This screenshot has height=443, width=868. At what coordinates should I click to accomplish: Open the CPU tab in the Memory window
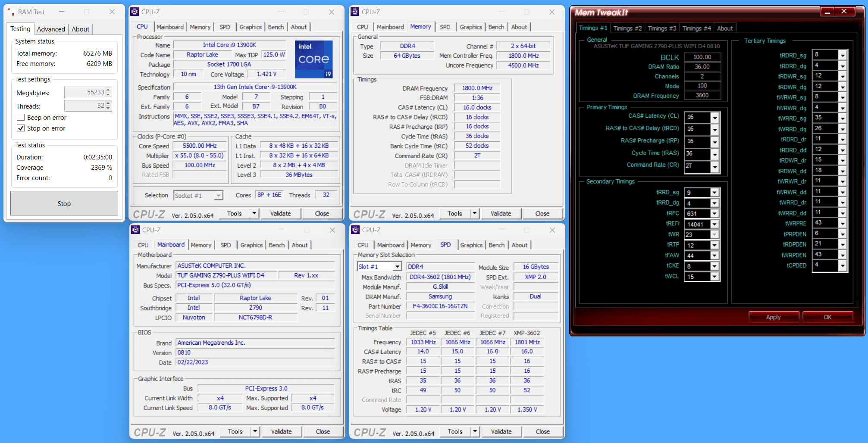[x=363, y=27]
